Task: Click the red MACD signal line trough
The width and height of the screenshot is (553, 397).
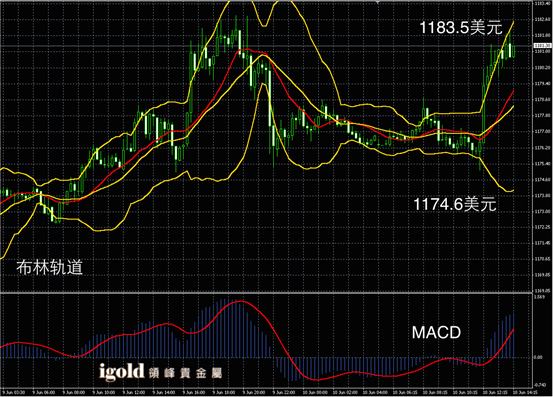Action: (x=316, y=379)
